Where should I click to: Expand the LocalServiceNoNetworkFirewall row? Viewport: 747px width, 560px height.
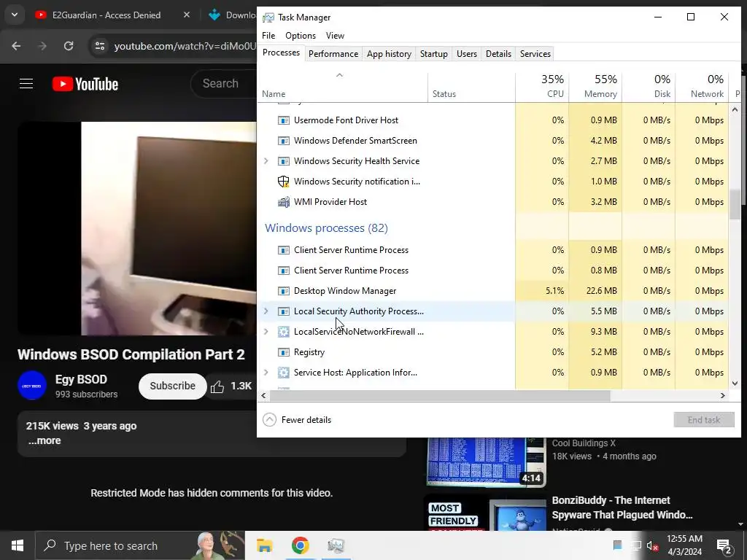266,332
